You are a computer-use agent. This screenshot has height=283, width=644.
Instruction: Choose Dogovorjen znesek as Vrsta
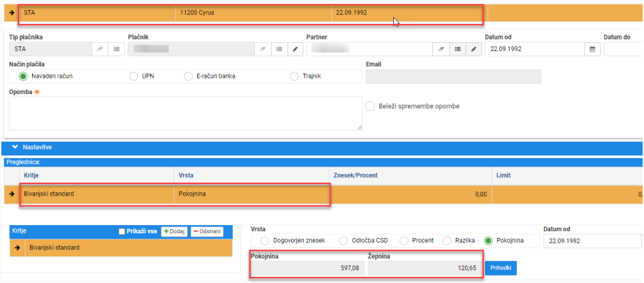pyautogui.click(x=265, y=241)
